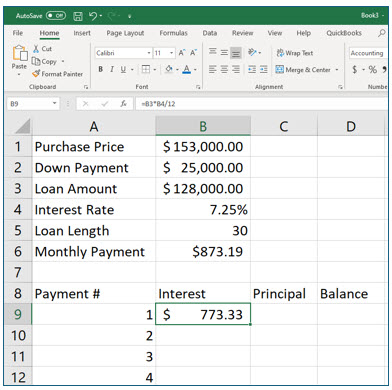Switch to the Insert tab
The image size is (392, 390).
[82, 33]
